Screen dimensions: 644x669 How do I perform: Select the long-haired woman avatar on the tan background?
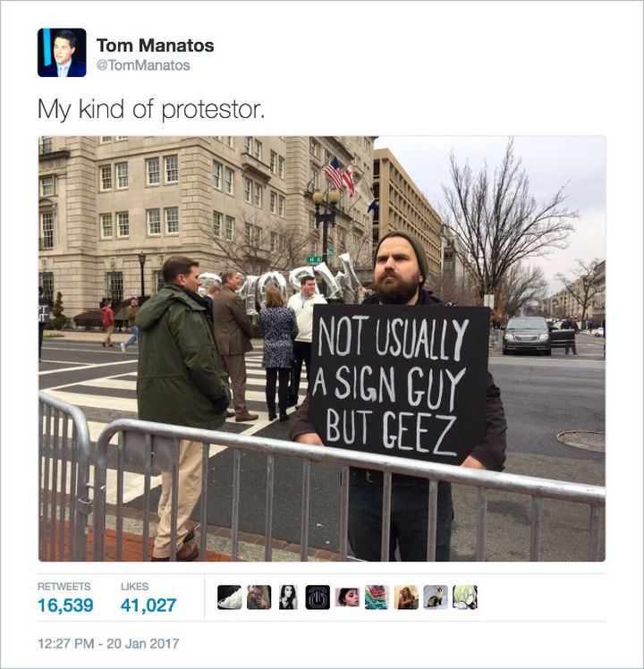tap(406, 597)
